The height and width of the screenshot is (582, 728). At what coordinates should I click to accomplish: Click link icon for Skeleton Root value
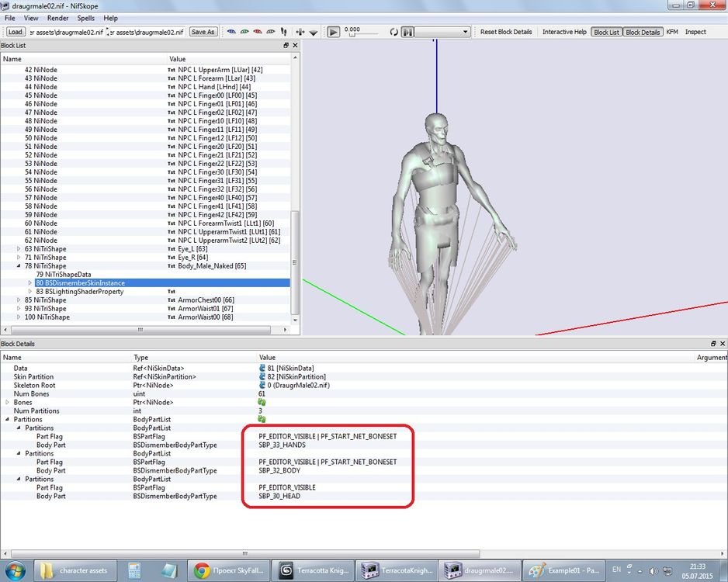click(262, 385)
